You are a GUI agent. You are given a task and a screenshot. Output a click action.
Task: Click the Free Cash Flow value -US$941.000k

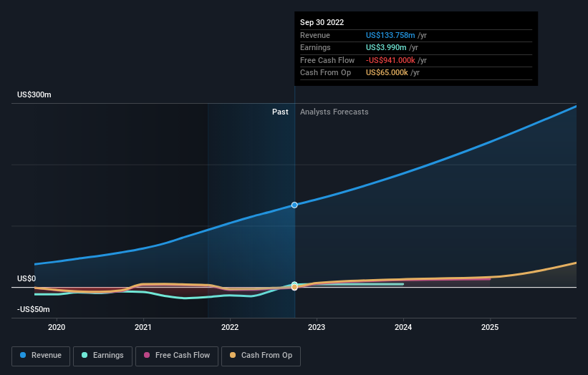(390, 60)
